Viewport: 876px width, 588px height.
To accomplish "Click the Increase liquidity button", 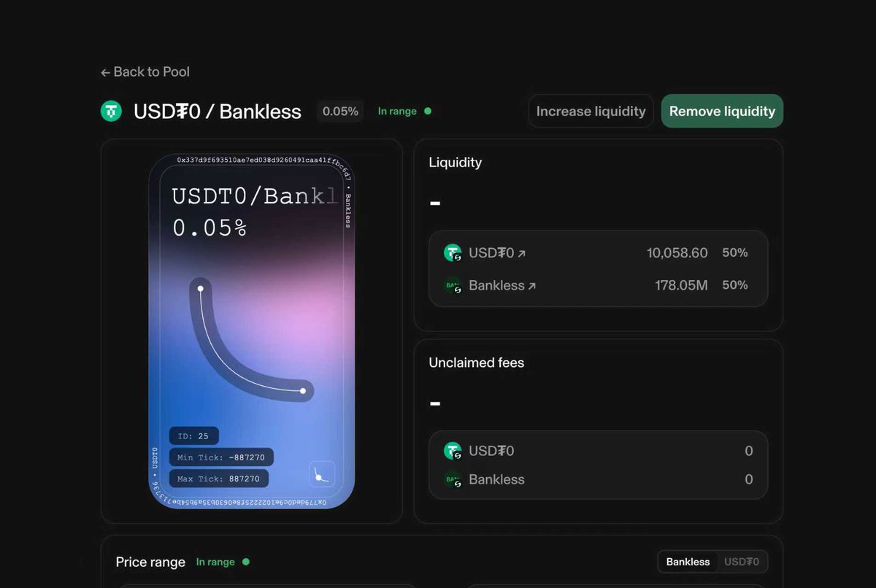I will (591, 111).
